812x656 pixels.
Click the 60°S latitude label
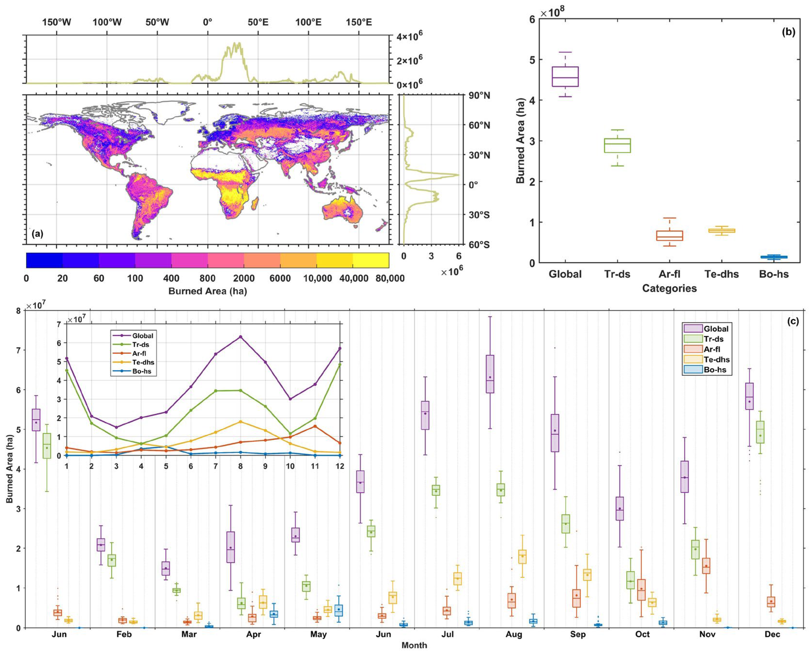479,244
